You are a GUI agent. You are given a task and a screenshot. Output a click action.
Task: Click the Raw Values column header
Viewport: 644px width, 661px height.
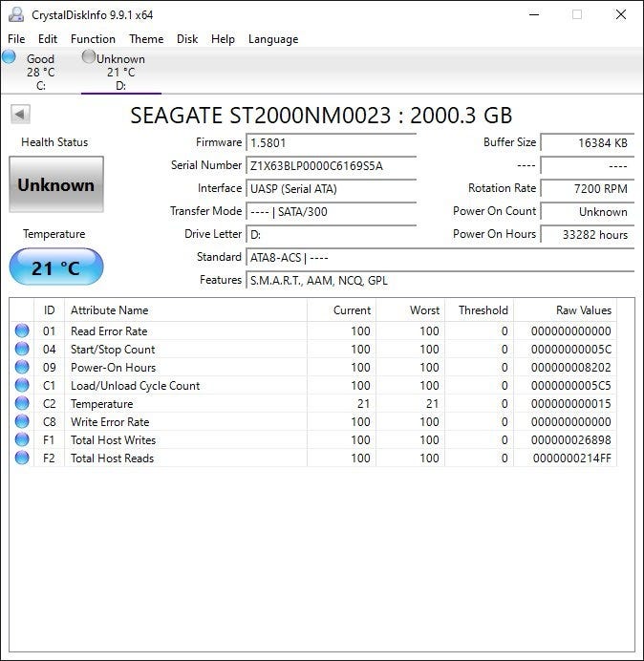565,310
